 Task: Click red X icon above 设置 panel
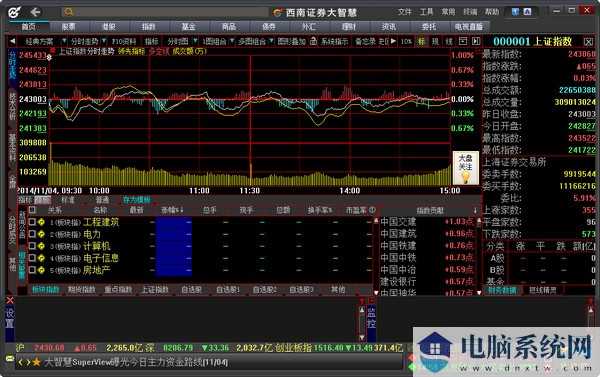pyautogui.click(x=10, y=300)
